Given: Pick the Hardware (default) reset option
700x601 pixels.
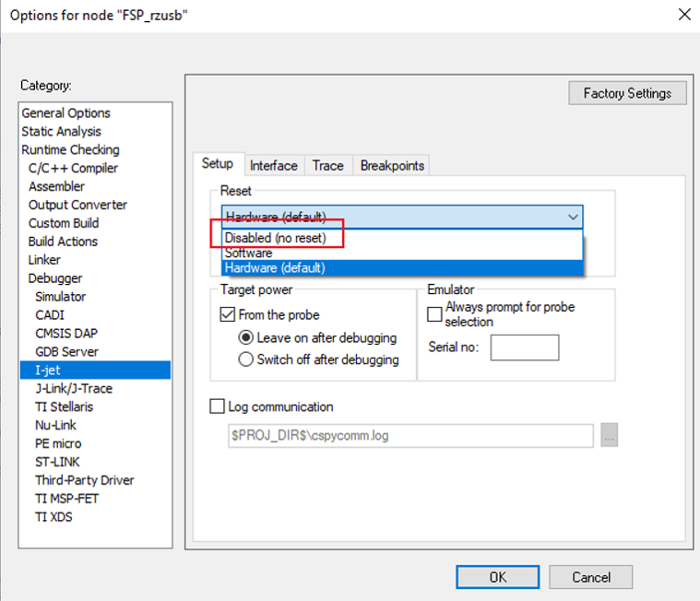Looking at the screenshot, I should [276, 268].
